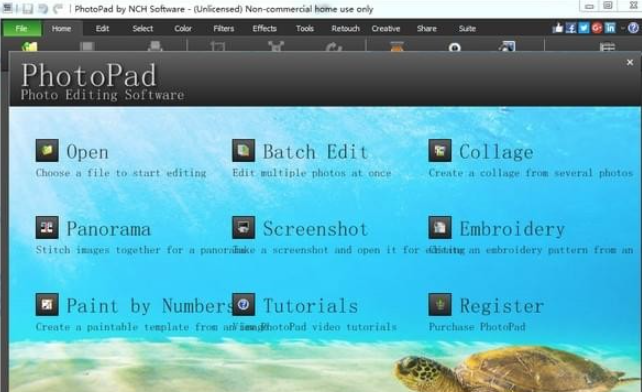Click the Facebook share icon
This screenshot has height=392, width=642.
571,28
